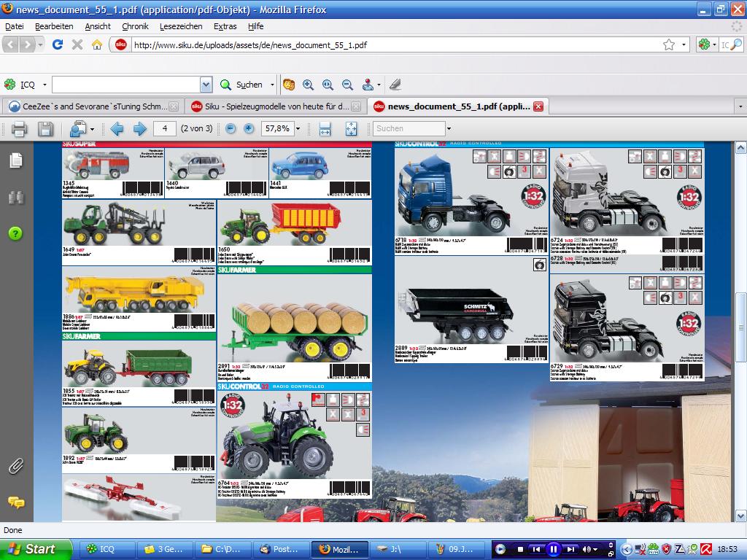Click the Windows Start button
The image size is (747, 560).
[x=35, y=549]
